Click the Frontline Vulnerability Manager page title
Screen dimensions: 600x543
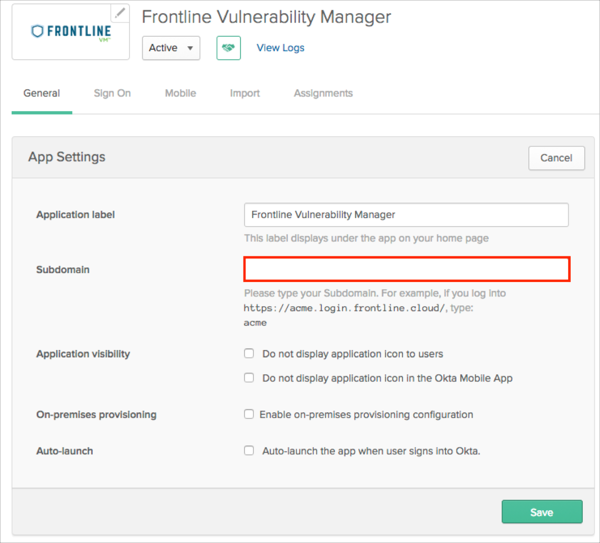point(266,17)
